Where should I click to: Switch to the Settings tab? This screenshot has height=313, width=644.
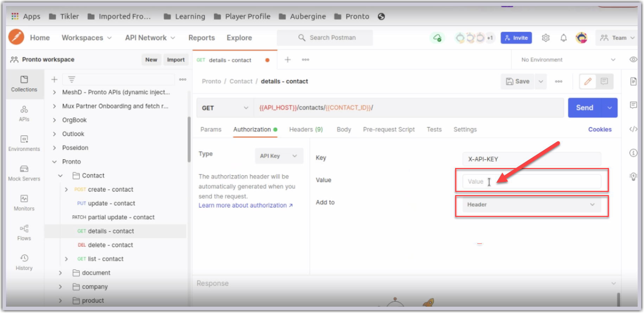[x=465, y=130]
